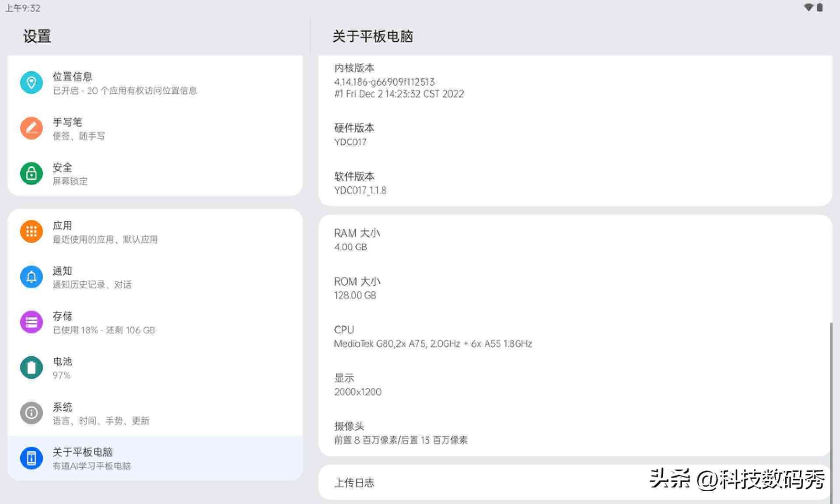Tap the location pin icon

click(x=31, y=83)
